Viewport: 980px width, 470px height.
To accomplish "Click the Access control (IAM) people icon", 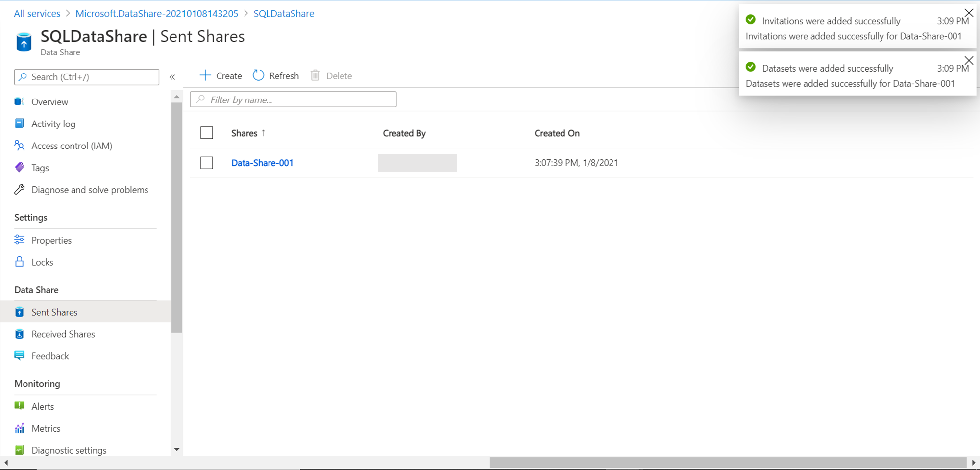I will 20,146.
